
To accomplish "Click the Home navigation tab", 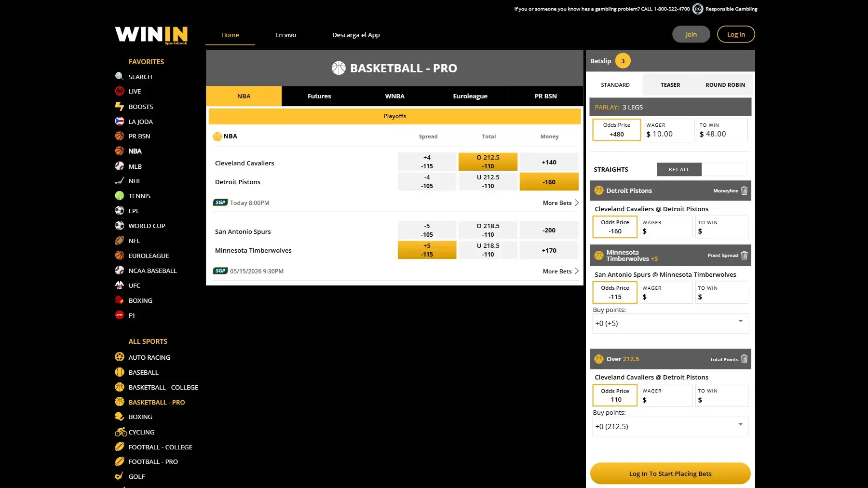I will coord(230,35).
